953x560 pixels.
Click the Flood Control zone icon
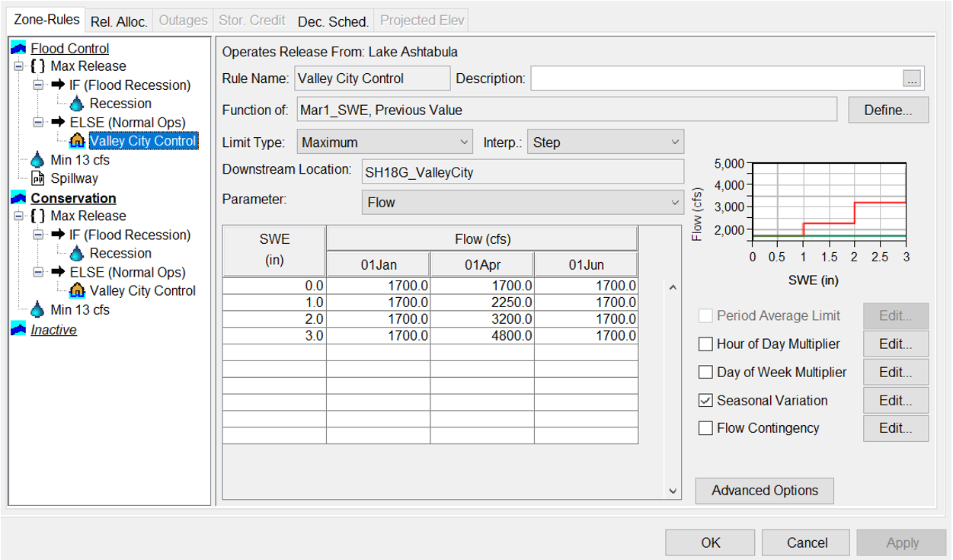tap(18, 48)
